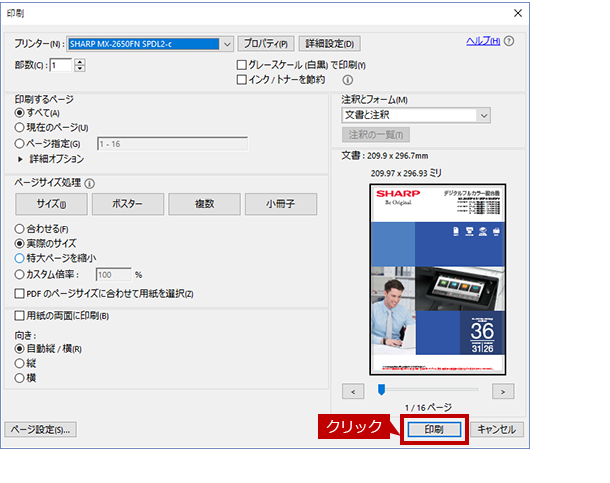Image resolution: width=610 pixels, height=483 pixels.
Task: Choose the 複数 page handling tab
Action: [204, 204]
